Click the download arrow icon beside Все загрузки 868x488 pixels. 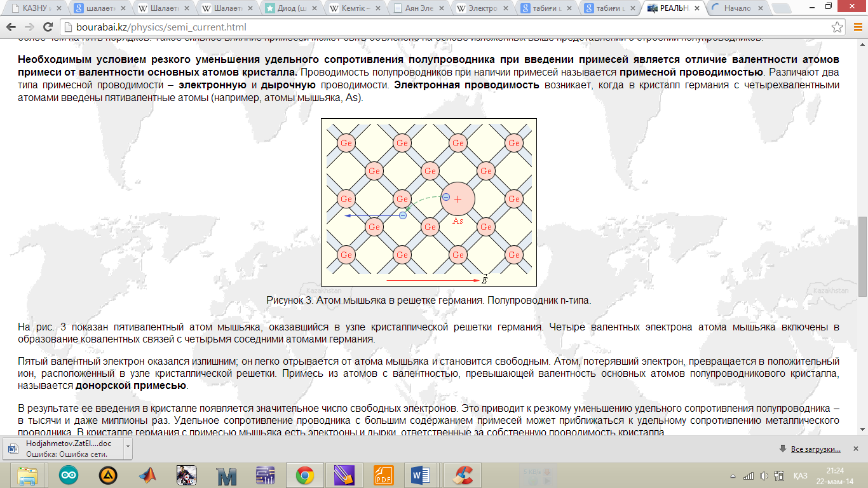click(x=783, y=449)
